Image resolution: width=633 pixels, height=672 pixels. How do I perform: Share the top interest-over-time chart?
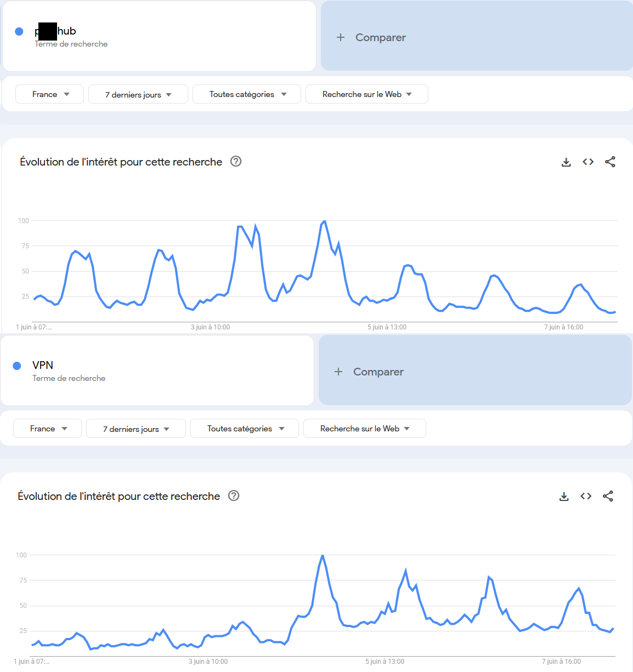point(610,162)
